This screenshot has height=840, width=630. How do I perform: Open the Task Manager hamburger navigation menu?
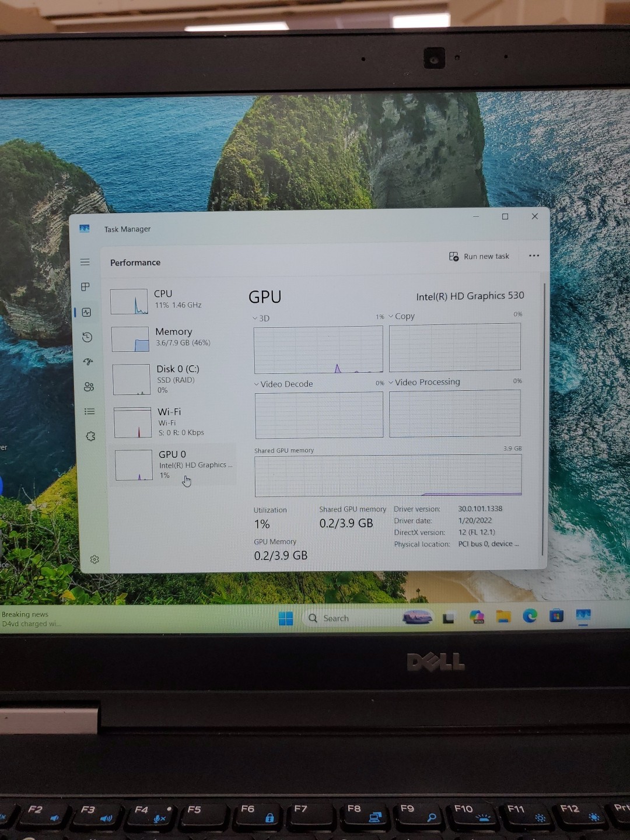point(85,262)
